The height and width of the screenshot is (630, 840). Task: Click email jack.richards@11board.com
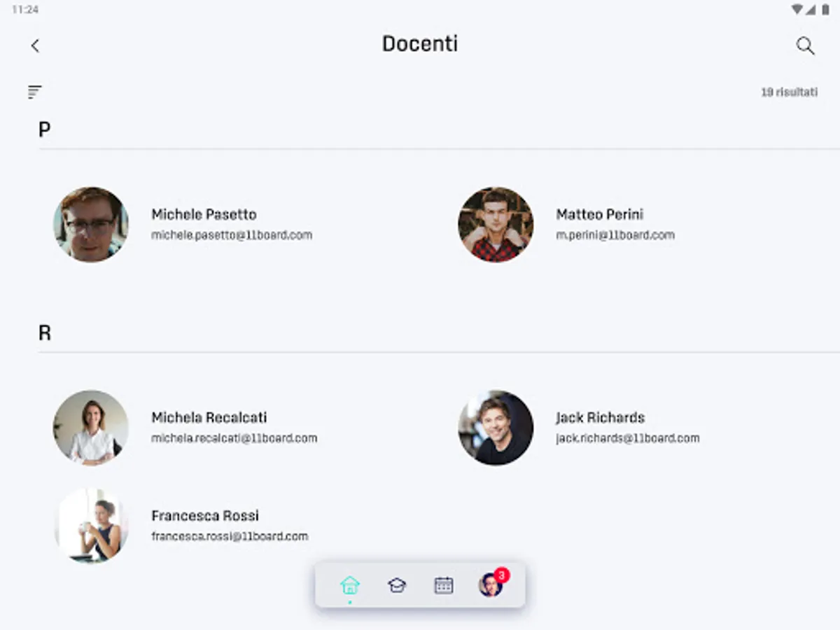click(x=627, y=438)
